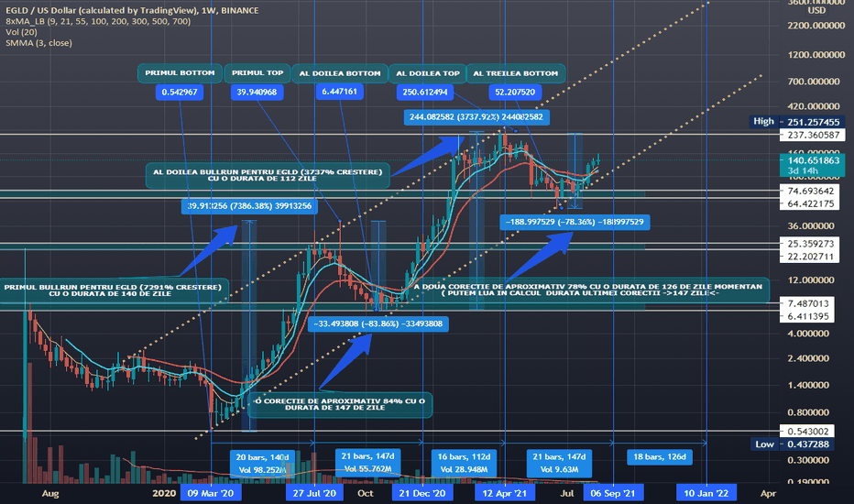Click the 6.411395 horizontal line price tag
The width and height of the screenshot is (854, 504).
coord(807,316)
